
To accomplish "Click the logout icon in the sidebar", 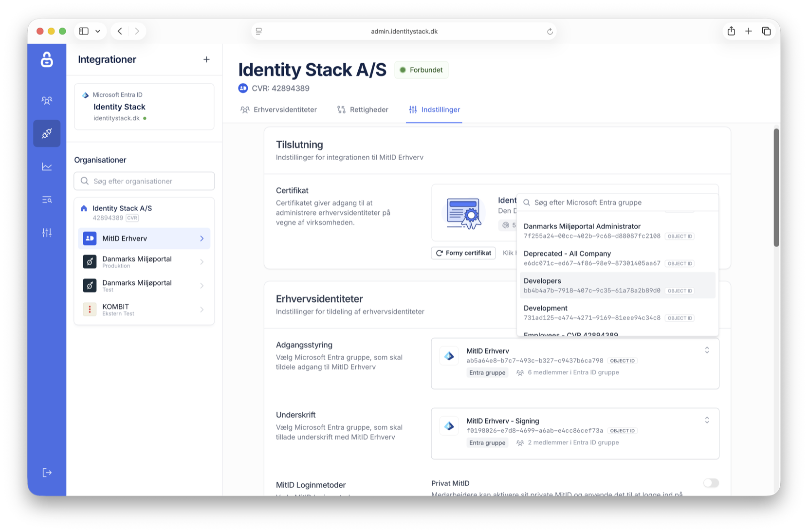I will coord(47,473).
